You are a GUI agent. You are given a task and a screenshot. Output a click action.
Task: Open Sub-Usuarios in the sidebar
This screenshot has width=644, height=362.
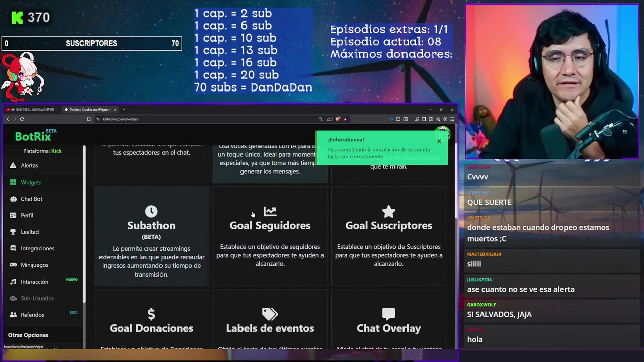pyautogui.click(x=37, y=298)
